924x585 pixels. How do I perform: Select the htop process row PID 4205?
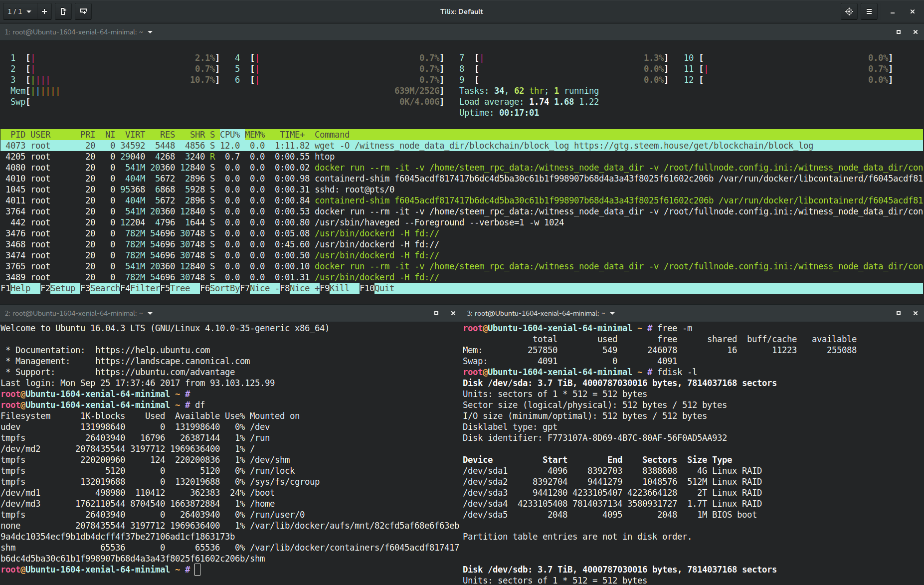click(461, 157)
